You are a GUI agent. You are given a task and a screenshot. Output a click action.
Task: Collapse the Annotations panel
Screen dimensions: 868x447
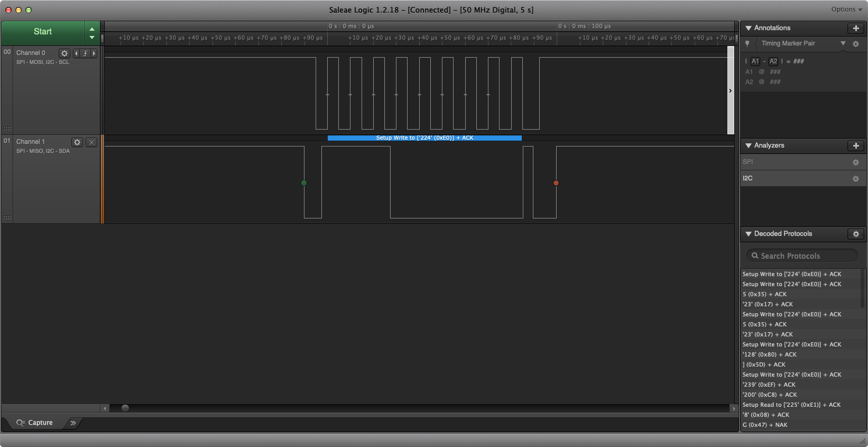(749, 28)
